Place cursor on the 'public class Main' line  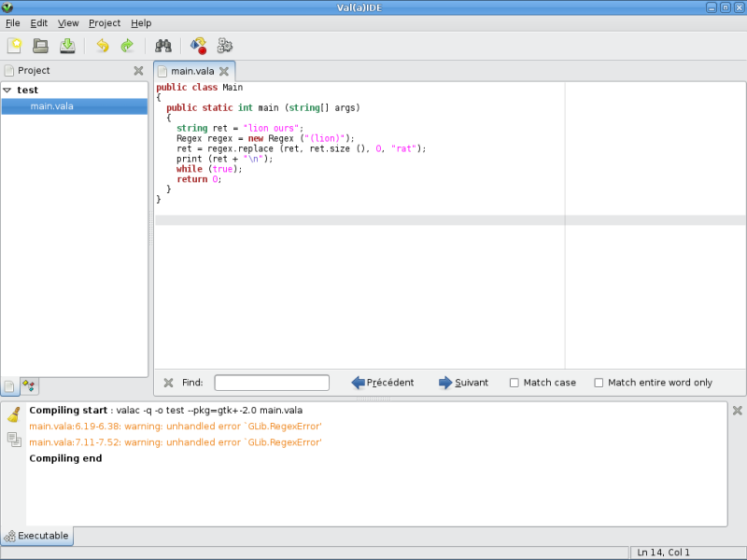(199, 87)
